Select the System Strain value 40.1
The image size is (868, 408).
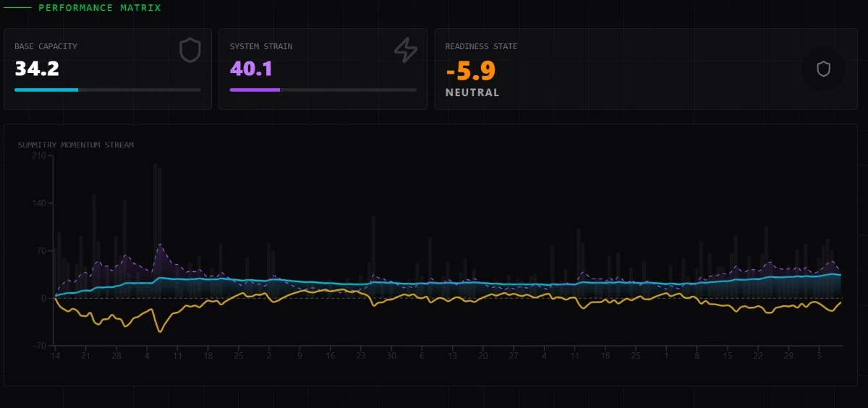pos(252,69)
